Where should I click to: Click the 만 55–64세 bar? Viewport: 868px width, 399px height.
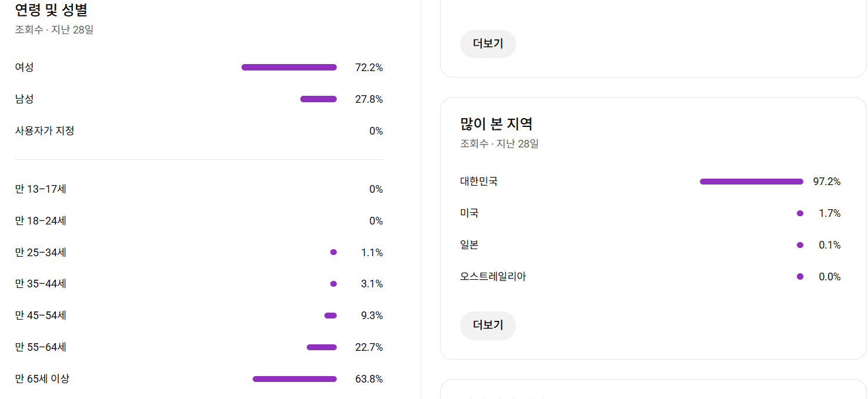click(321, 347)
